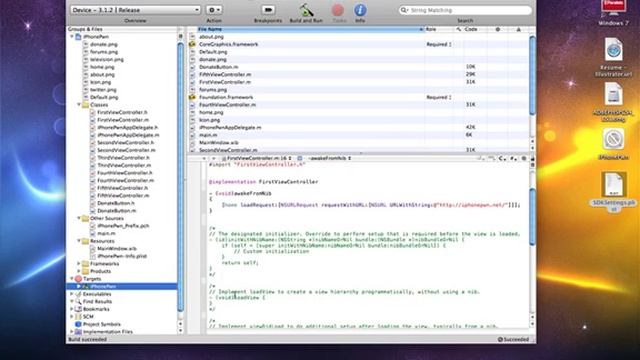This screenshot has height=360, width=640.
Task: Select Foundation.framework in the file list
Action: (x=226, y=97)
